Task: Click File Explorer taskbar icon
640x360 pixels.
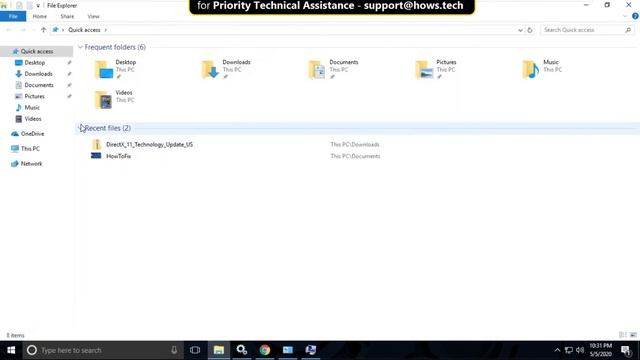Action: [219, 350]
